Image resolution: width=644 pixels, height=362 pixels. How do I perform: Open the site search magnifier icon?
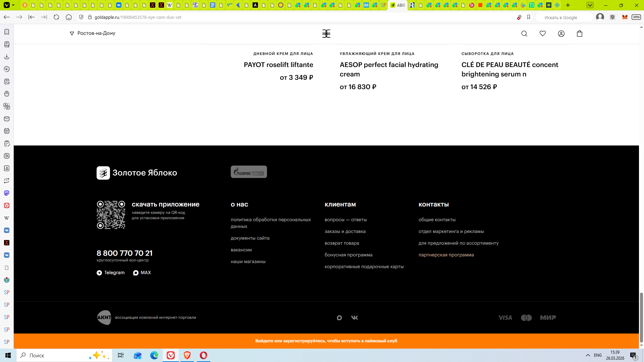(x=524, y=34)
